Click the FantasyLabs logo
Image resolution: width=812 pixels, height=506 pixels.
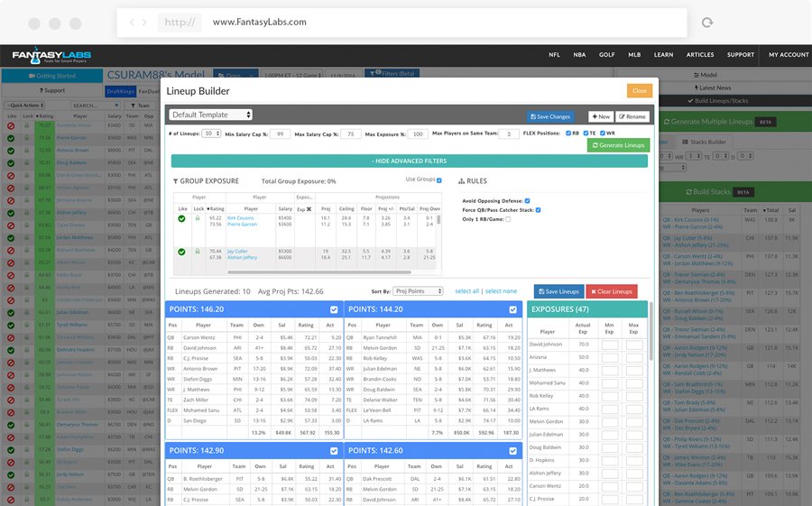(x=51, y=56)
